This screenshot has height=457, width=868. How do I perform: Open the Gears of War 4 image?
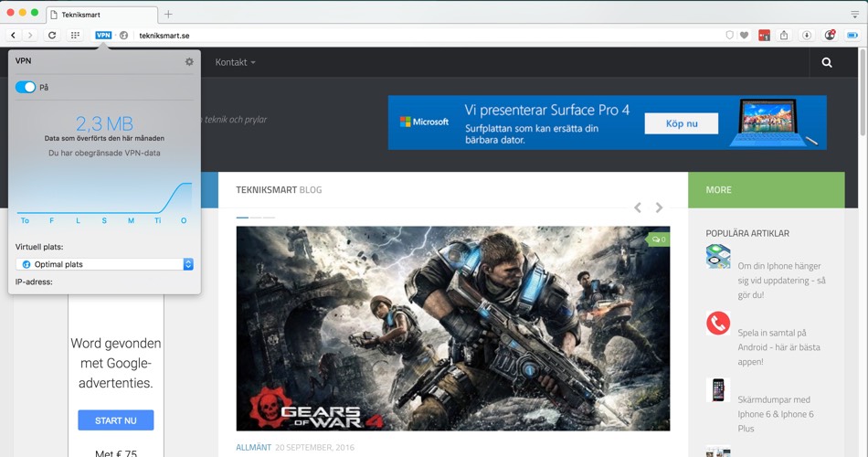(452, 328)
